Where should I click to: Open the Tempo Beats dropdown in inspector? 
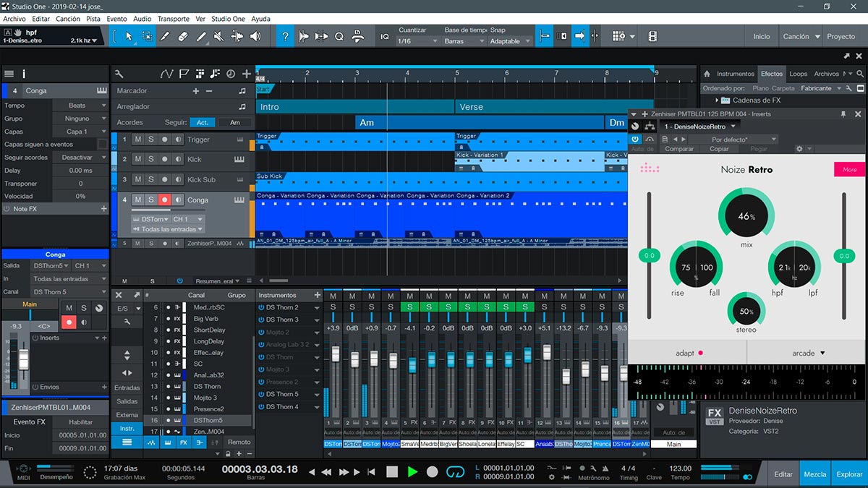click(x=80, y=106)
